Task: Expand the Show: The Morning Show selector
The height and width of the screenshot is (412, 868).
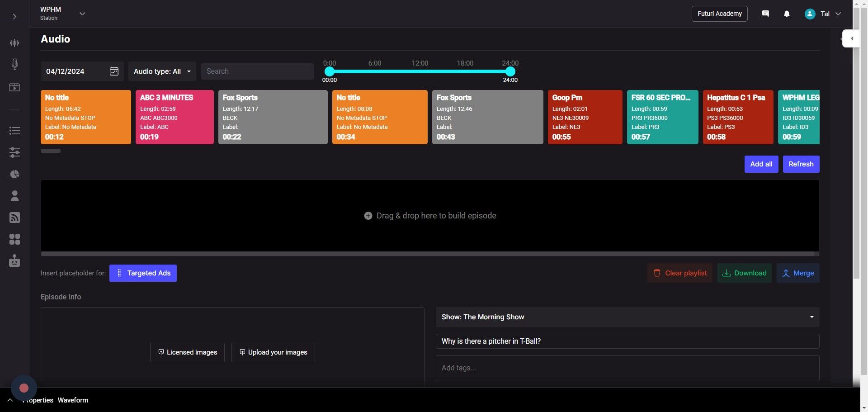Action: click(x=627, y=317)
